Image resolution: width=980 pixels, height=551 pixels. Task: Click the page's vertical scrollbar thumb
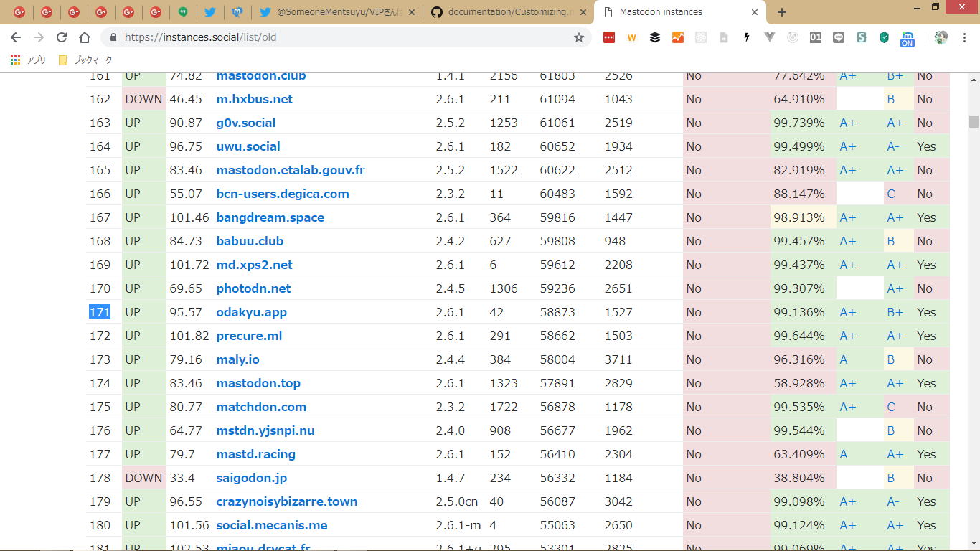click(974, 121)
